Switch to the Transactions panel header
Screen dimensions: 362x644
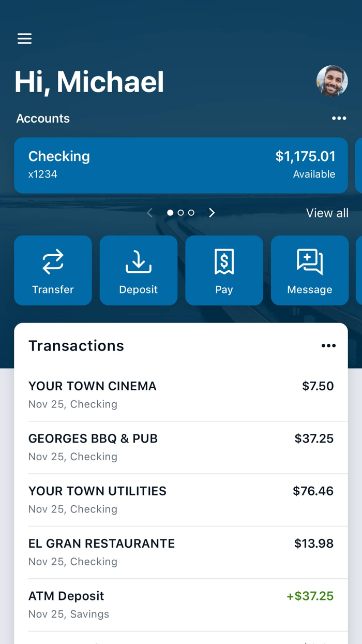[76, 346]
